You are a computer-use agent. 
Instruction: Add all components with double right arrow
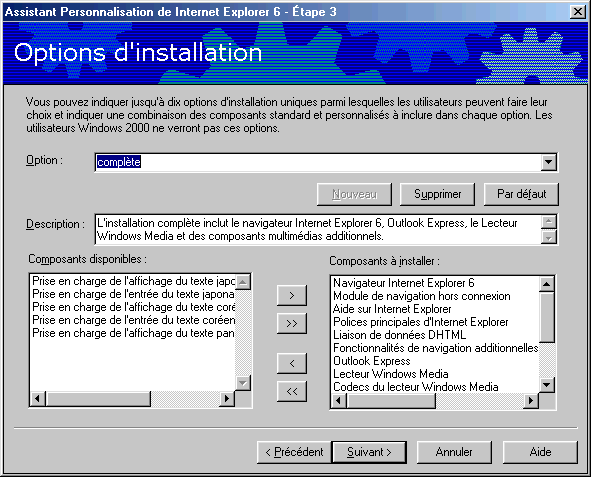292,324
